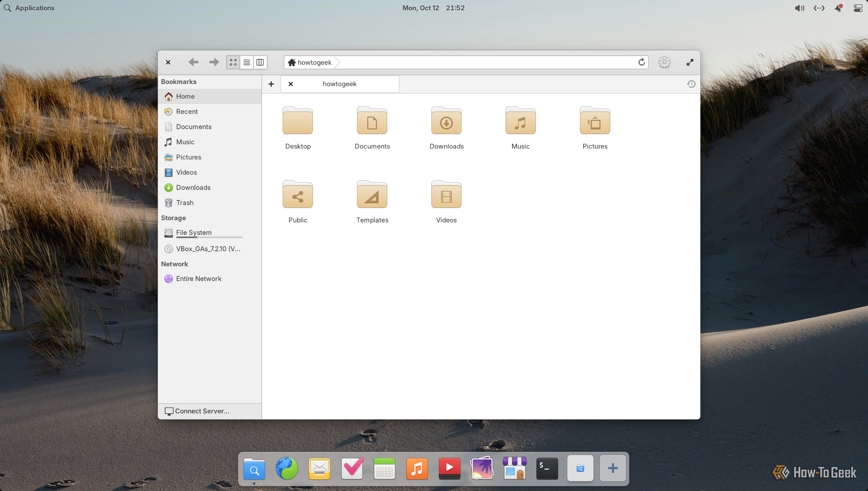Switch to grid icon view
Screen dimensions: 868x491
pos(233,62)
